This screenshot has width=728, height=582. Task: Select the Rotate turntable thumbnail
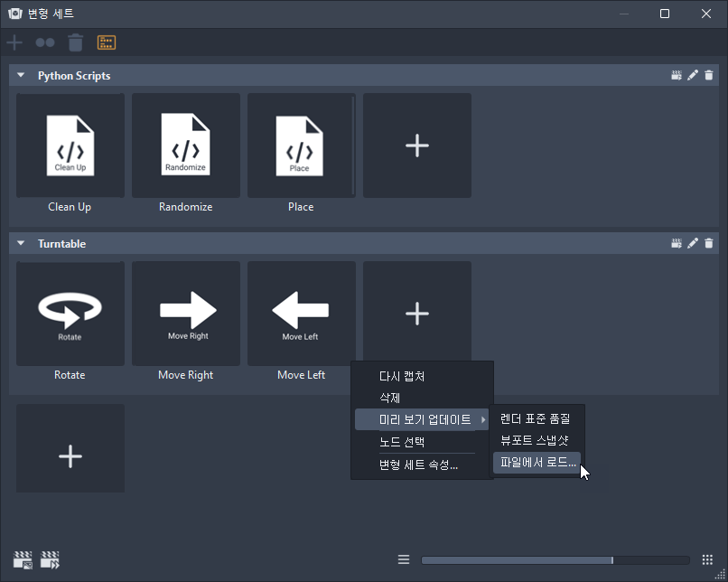click(70, 314)
